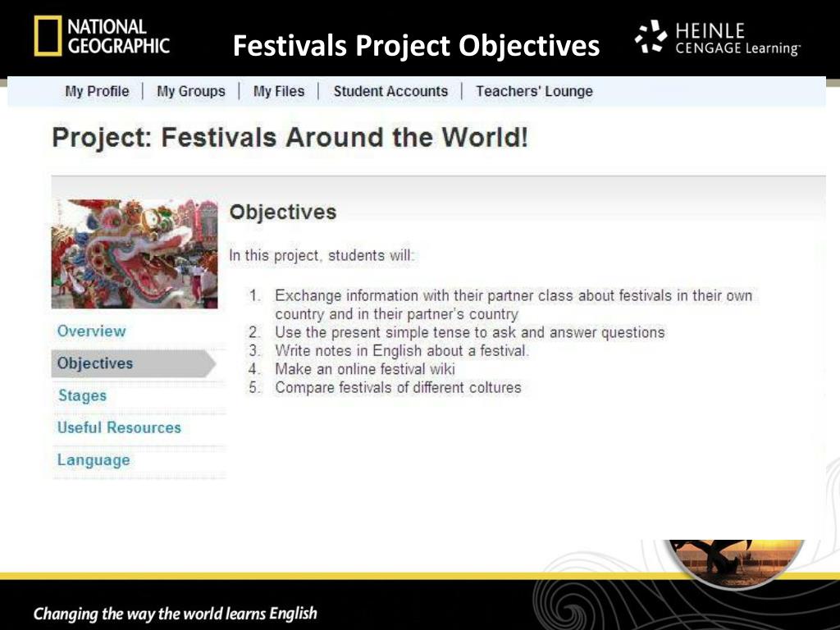This screenshot has height=630, width=840.
Task: Open the Useful Resources link
Action: [x=119, y=427]
